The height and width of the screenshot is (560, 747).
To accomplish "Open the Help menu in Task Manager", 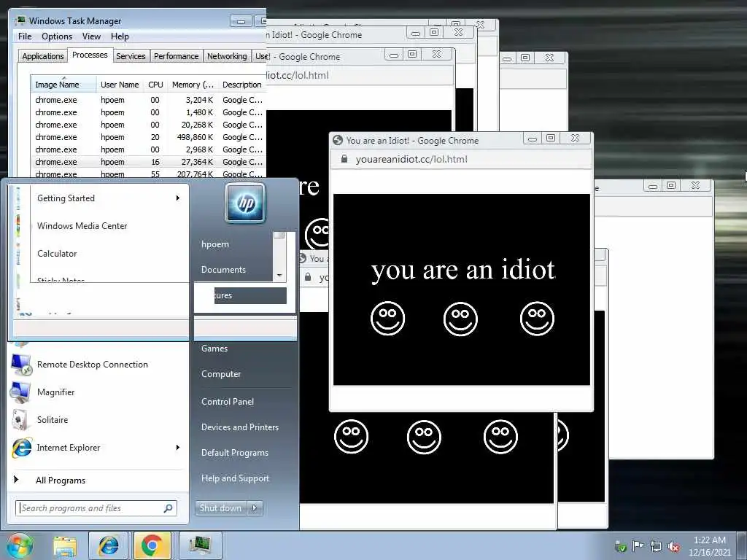I will [x=120, y=36].
